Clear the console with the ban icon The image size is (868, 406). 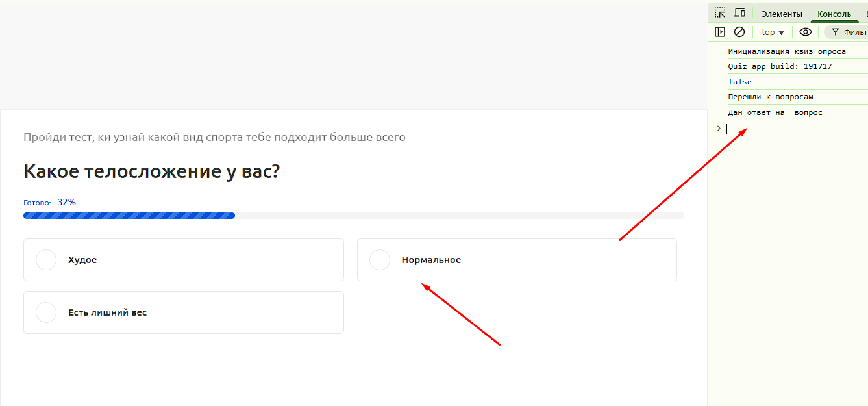(739, 32)
